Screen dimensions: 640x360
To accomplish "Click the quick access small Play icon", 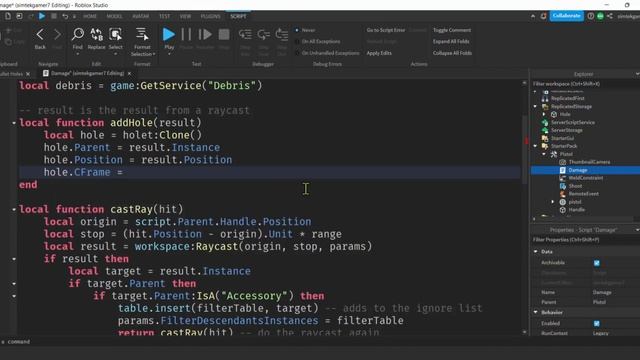I will point(42,16).
